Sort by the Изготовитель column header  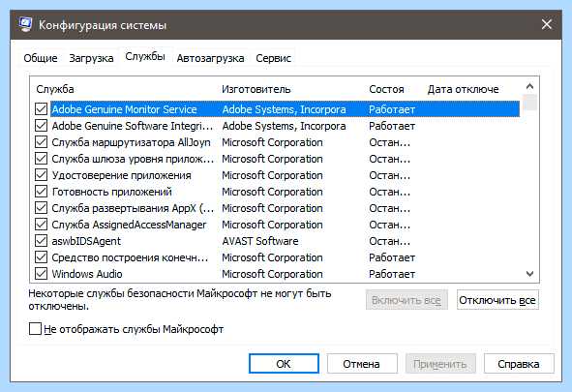tap(256, 89)
